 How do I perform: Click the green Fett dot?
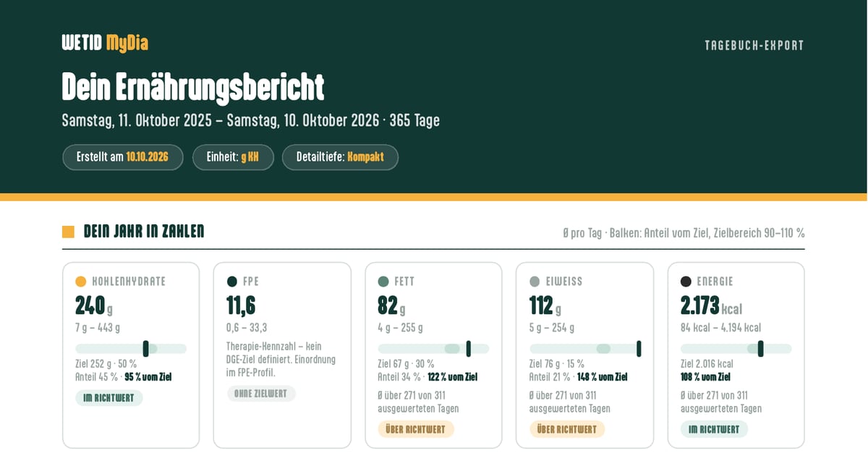tap(383, 282)
